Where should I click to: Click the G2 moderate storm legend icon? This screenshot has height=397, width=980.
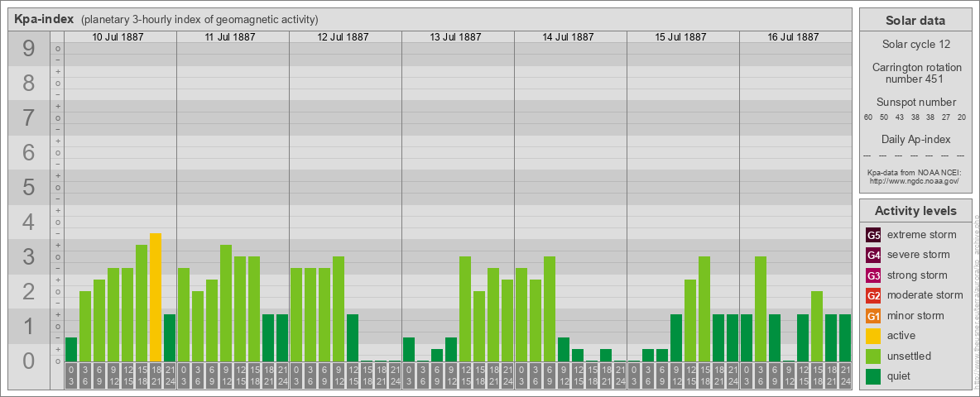[874, 295]
